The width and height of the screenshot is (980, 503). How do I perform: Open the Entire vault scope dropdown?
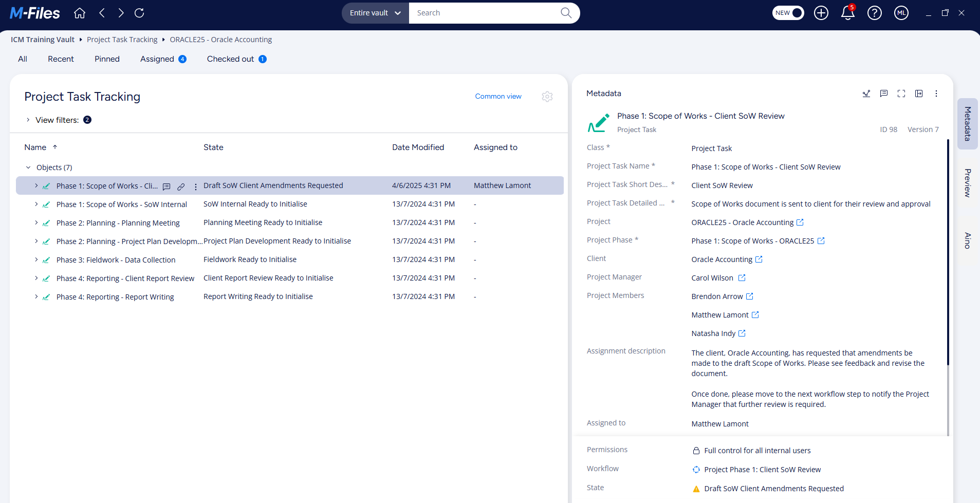(x=375, y=13)
